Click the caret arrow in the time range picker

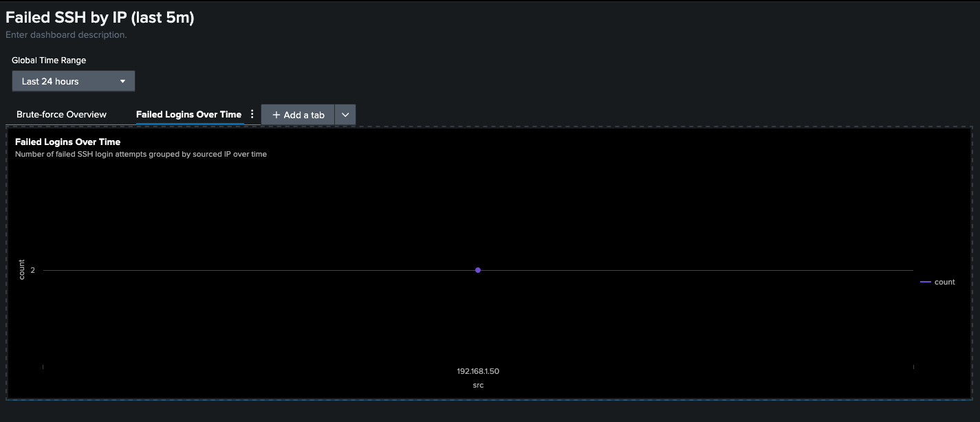pyautogui.click(x=122, y=81)
